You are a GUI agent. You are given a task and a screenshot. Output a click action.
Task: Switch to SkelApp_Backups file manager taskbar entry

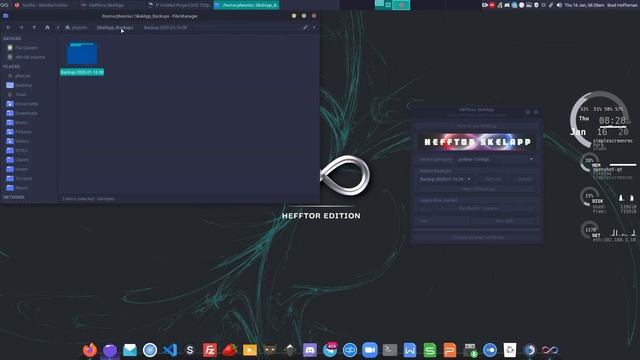(x=247, y=5)
